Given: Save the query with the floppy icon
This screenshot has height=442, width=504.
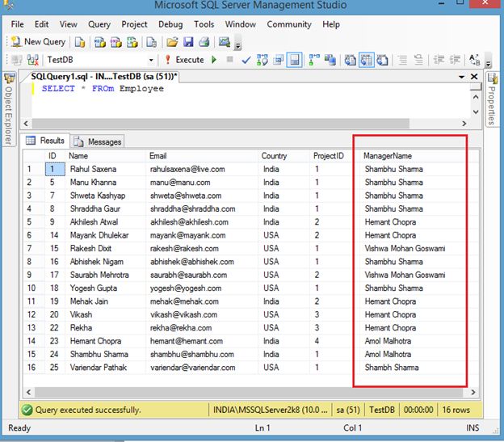Looking at the screenshot, I should coord(188,42).
